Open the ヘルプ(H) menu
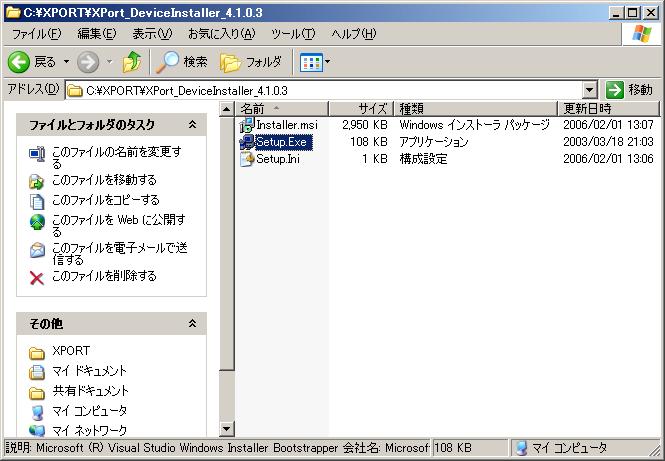 pos(354,34)
